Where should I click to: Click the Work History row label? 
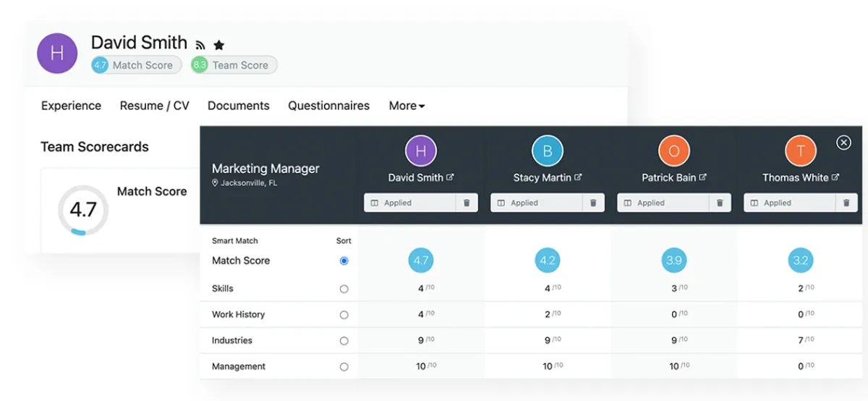coord(238,315)
